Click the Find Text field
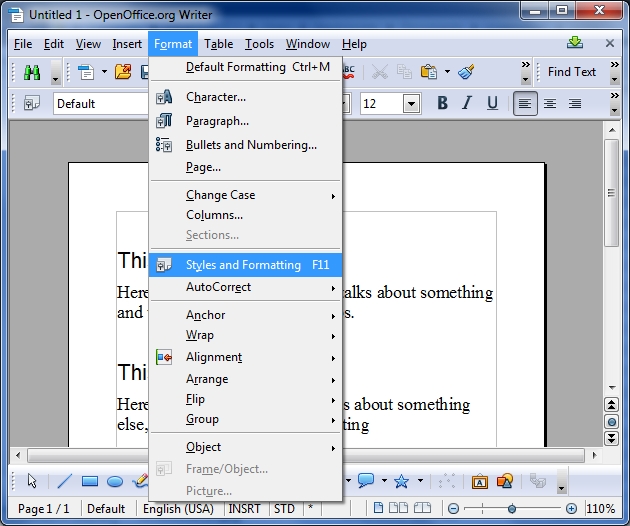 [x=572, y=72]
